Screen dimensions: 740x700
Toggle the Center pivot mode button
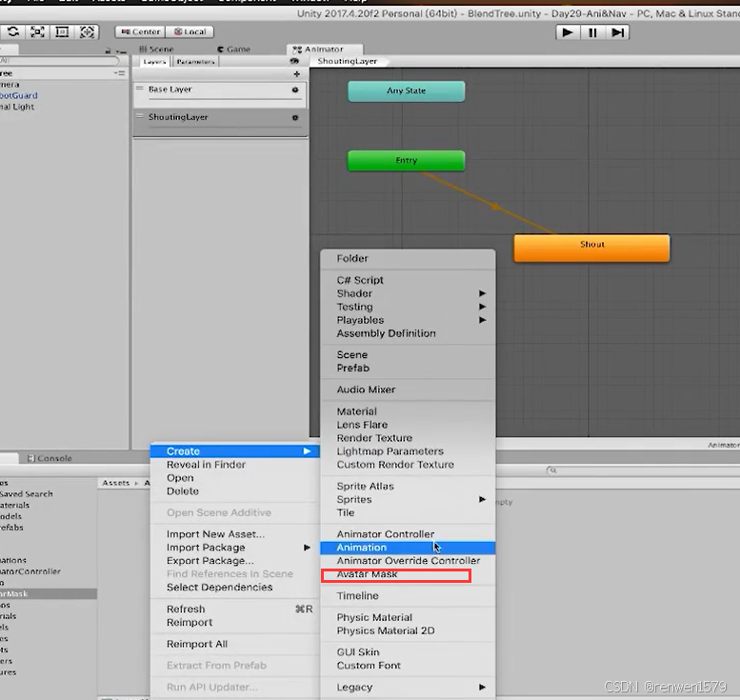140,32
